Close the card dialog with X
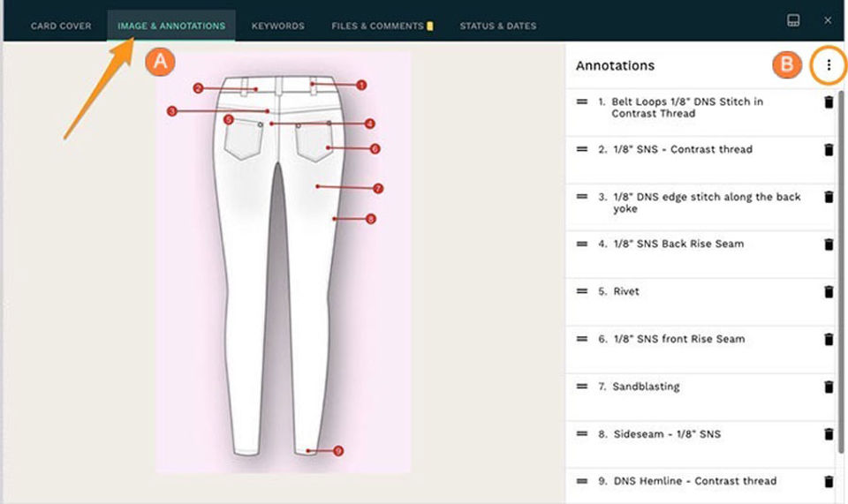Screen dimensions: 848x504 (x=828, y=20)
